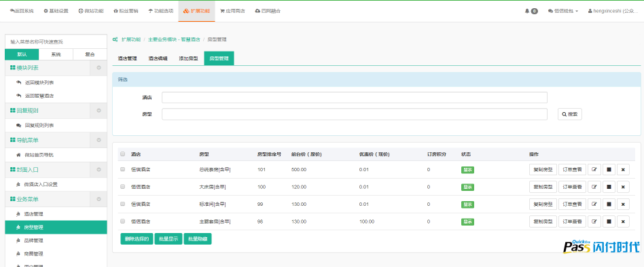Click the black square icon in 主题套房 row
The height and width of the screenshot is (267, 644).
click(x=609, y=221)
